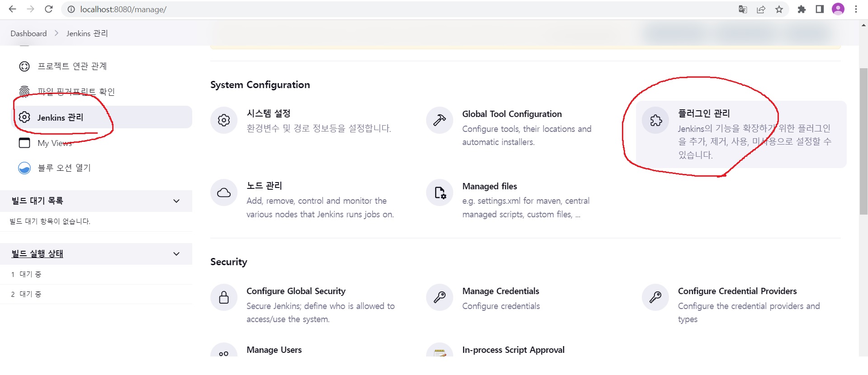The image size is (868, 375).
Task: Open Manage Credentials
Action: pyautogui.click(x=501, y=291)
